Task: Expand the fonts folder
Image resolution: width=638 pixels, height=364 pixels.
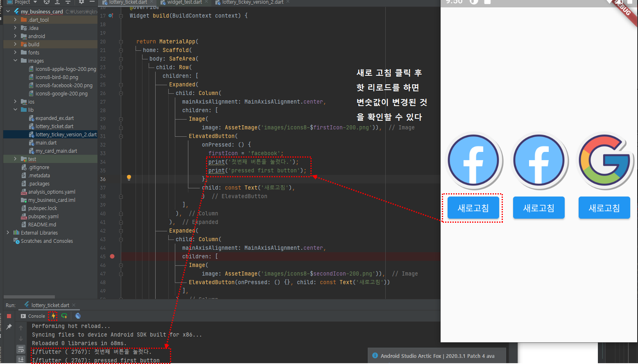Action: pos(16,52)
